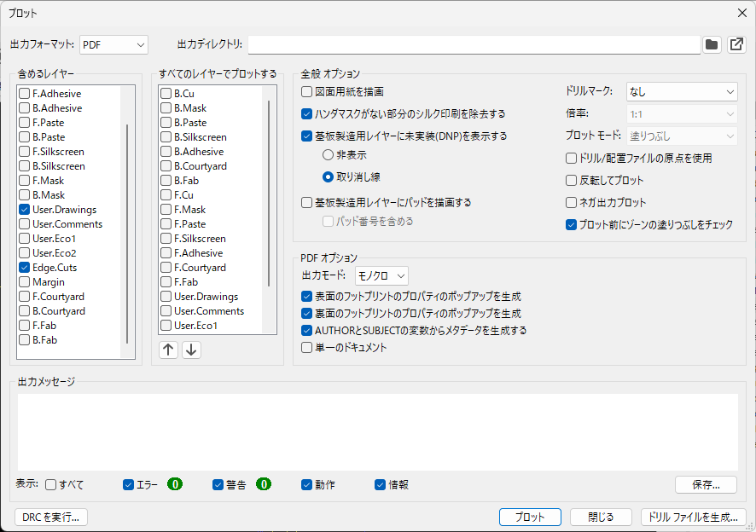Click the move layer up arrow button
The image size is (756, 532).
[169, 350]
